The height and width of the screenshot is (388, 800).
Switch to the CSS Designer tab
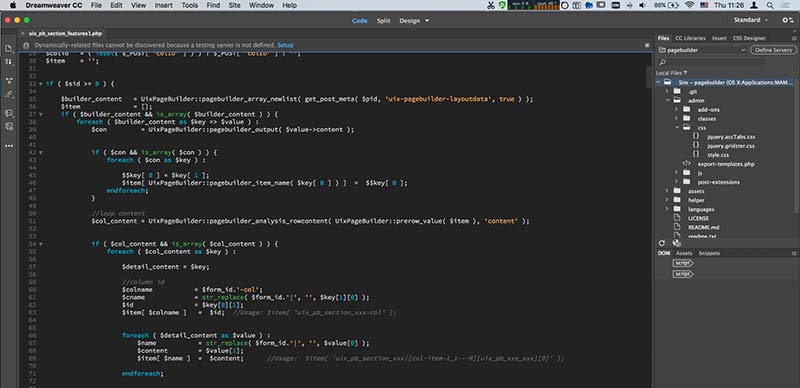click(x=749, y=38)
